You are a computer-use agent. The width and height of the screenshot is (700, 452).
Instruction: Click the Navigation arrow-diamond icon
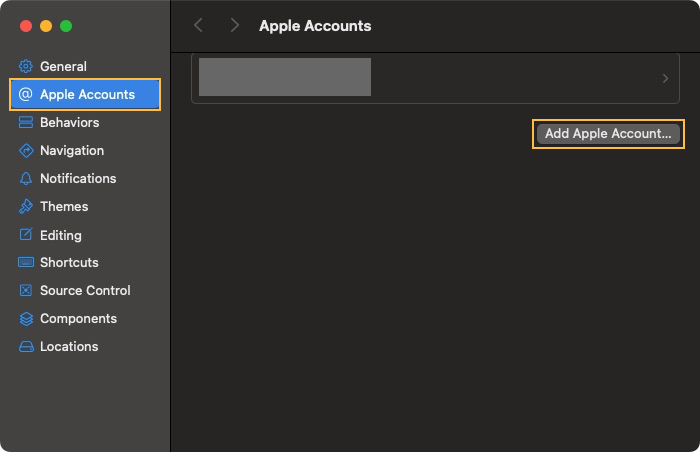(26, 151)
